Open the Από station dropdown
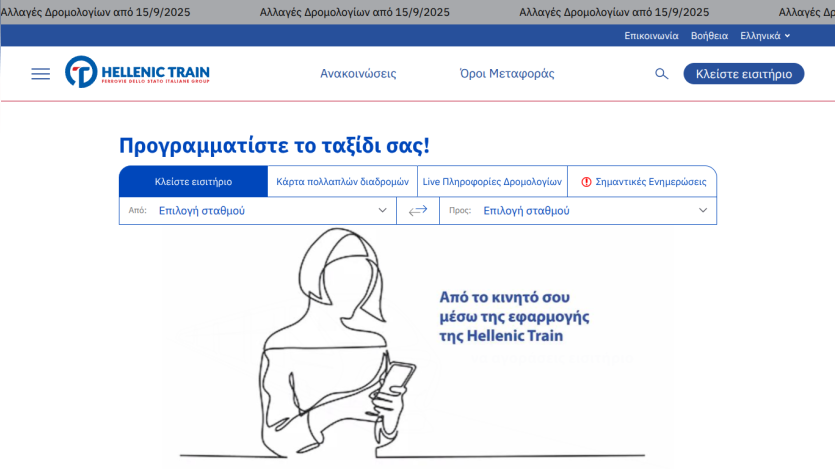Image resolution: width=835 pixels, height=469 pixels. coord(258,211)
